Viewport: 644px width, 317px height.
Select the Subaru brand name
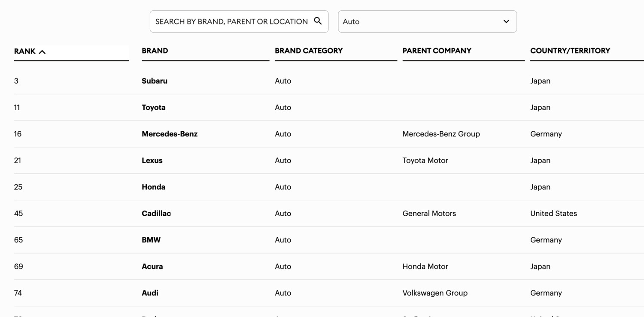pos(155,81)
